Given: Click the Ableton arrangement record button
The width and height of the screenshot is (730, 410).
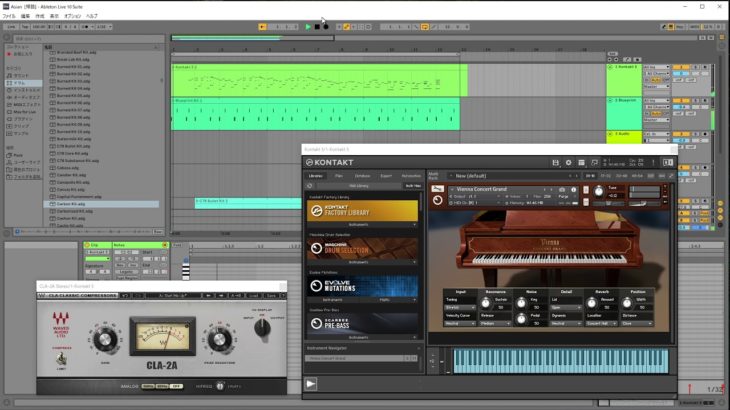Looking at the screenshot, I should click(326, 27).
